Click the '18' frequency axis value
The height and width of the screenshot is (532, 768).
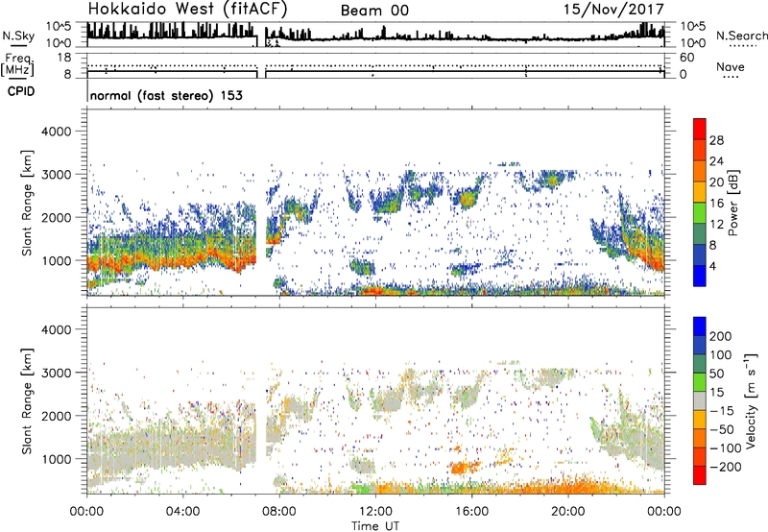(x=64, y=58)
